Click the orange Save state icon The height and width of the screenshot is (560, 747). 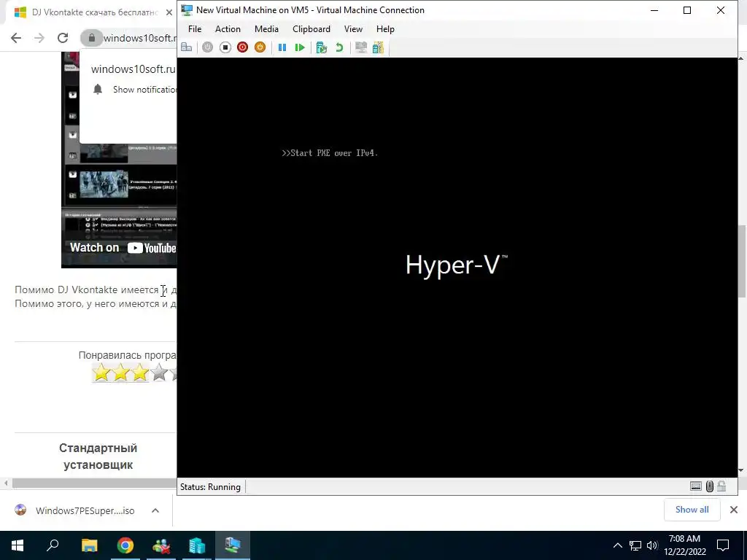[x=260, y=47]
